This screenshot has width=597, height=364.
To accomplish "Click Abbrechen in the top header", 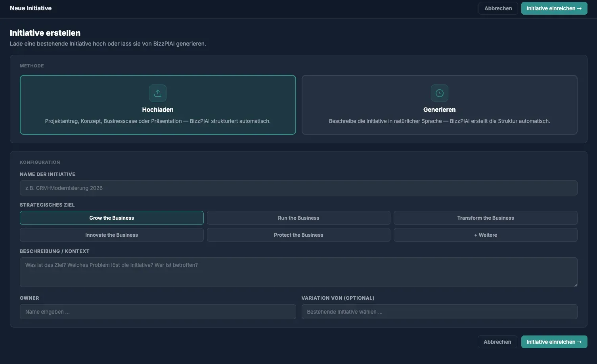I will [498, 8].
